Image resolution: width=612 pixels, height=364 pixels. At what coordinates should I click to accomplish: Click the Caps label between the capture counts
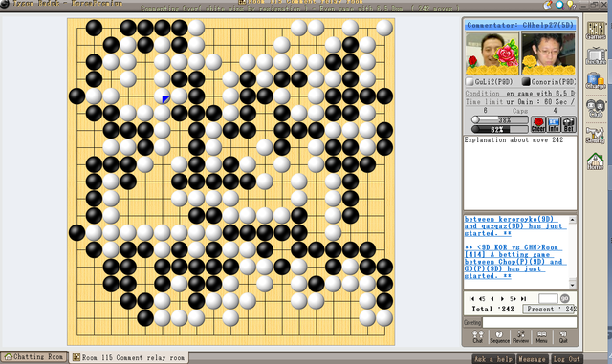(520, 111)
